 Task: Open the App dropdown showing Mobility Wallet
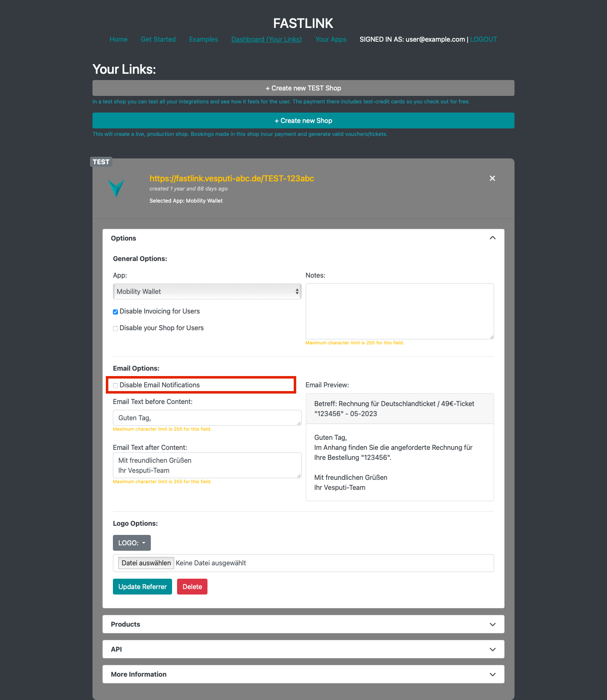click(207, 291)
